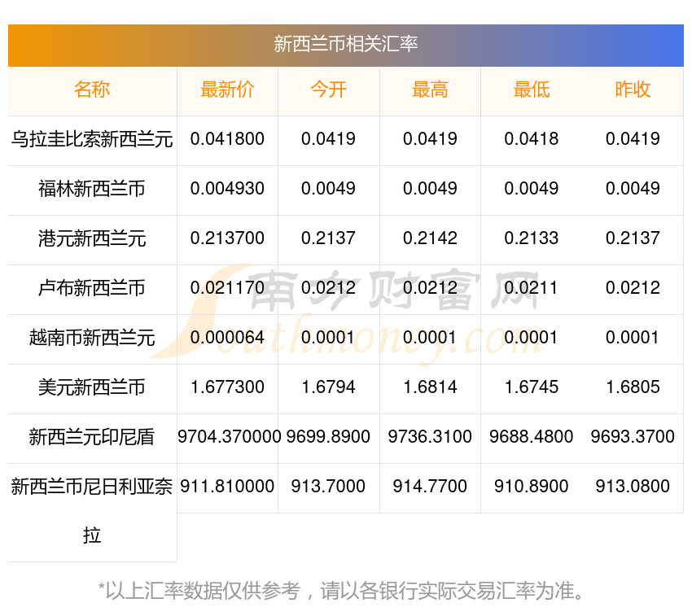Click the 1.6794 opening value
This screenshot has height=616, width=692.
click(328, 387)
